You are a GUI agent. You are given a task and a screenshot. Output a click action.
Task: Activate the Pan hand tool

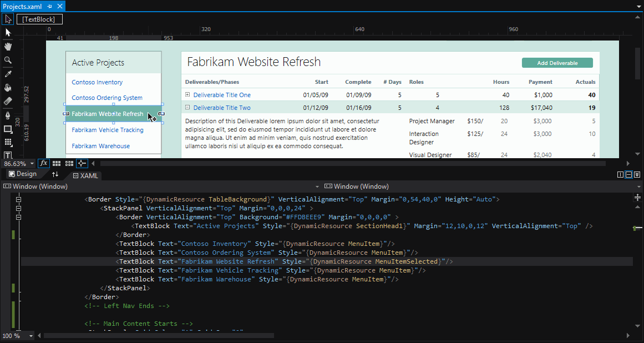click(x=8, y=47)
